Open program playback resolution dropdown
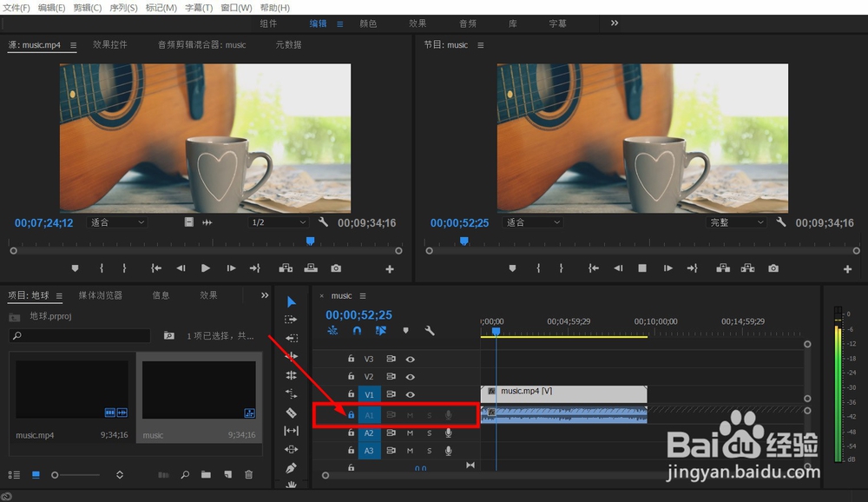Image resolution: width=868 pixels, height=502 pixels. coord(736,222)
